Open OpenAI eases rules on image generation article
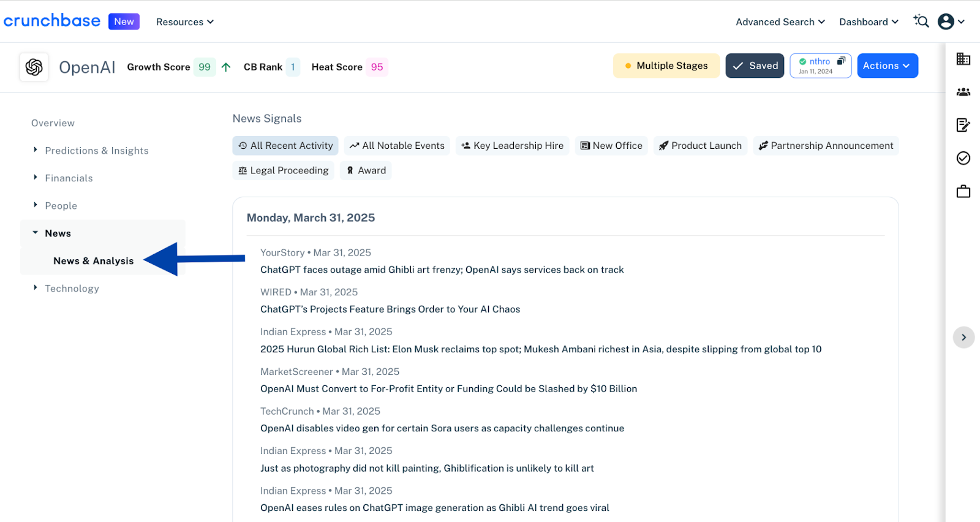The width and height of the screenshot is (980, 522). pos(434,508)
